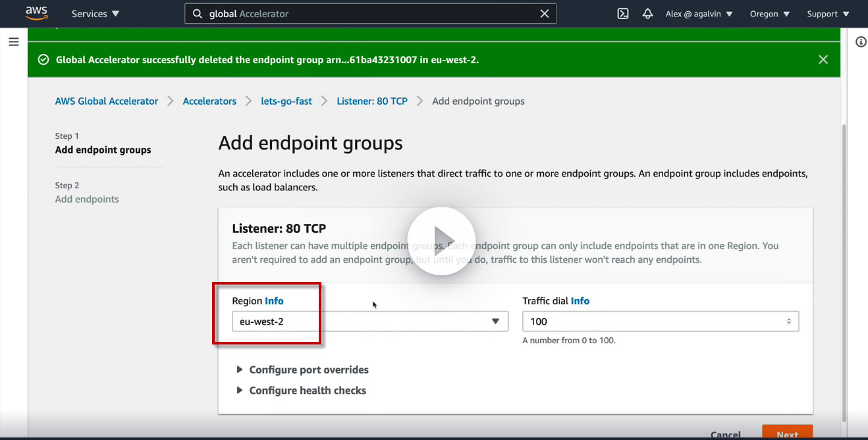Click Info link next to Region
The width and height of the screenshot is (868, 440).
[x=274, y=301]
